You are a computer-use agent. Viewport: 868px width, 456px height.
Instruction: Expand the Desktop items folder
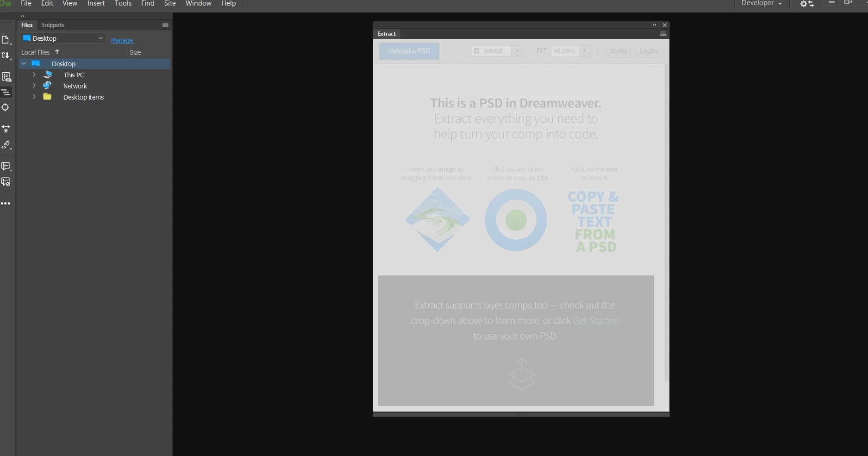coord(34,97)
